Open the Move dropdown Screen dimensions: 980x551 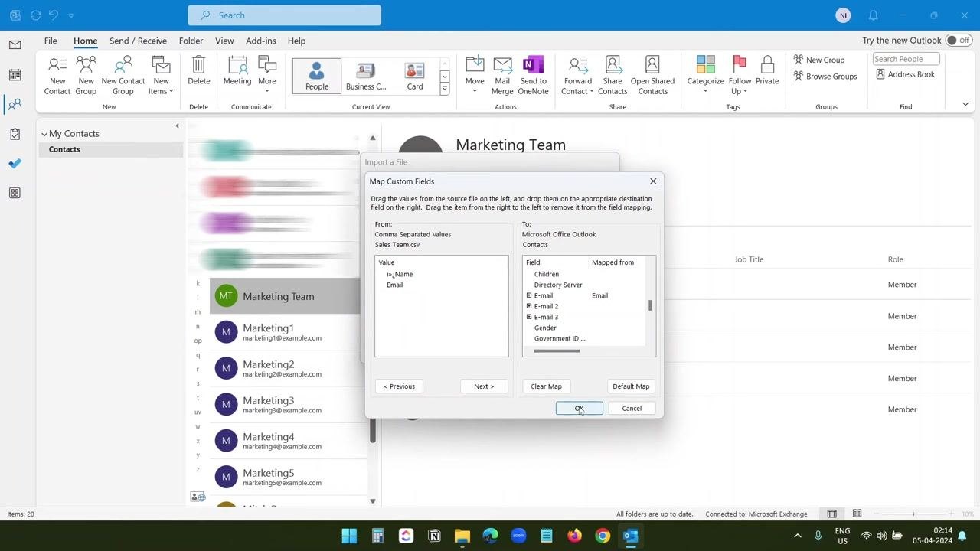[475, 76]
